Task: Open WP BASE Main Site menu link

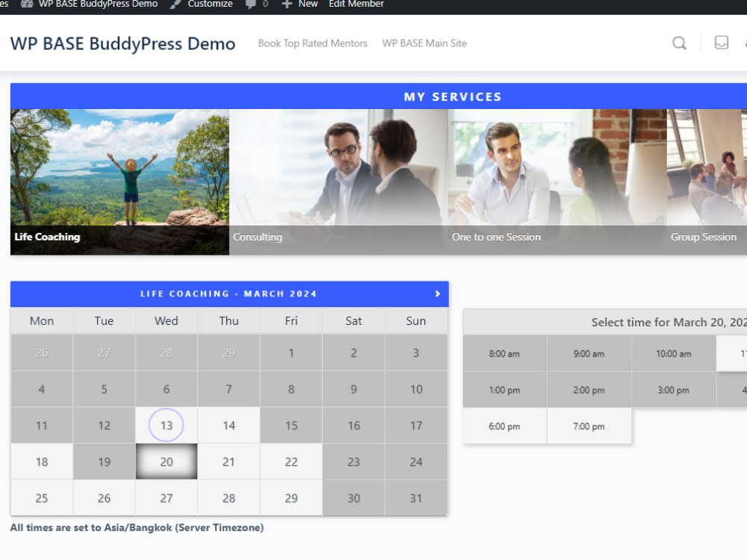Action: click(x=424, y=43)
